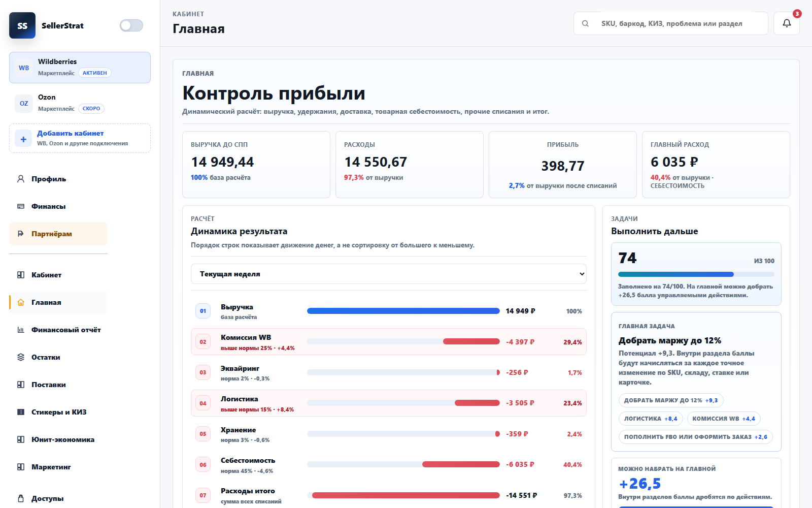Open the Партнёрам page
Viewport: 812px width, 508px height.
coord(58,234)
